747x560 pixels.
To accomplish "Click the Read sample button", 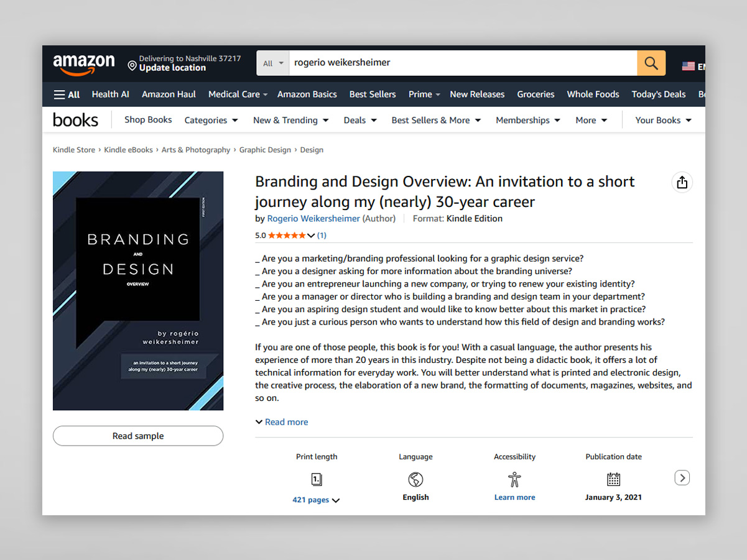I will tap(138, 436).
